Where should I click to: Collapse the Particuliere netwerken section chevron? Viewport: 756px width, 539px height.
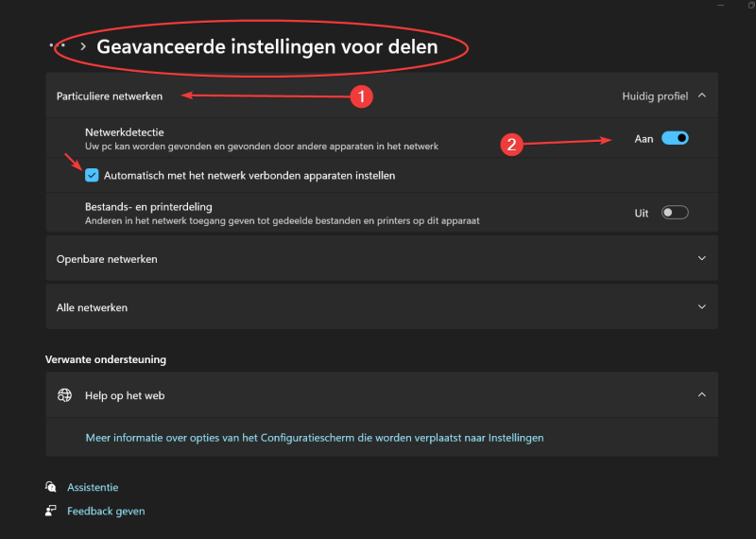tap(702, 96)
